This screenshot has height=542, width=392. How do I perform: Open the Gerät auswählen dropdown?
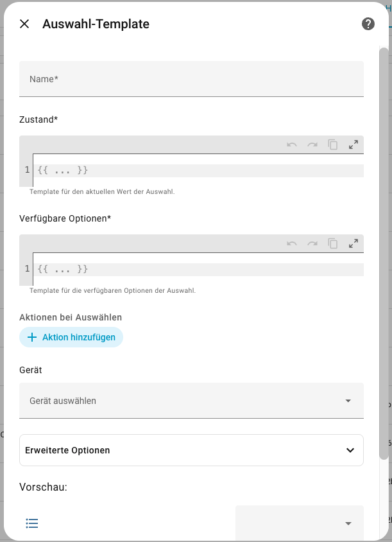(191, 401)
